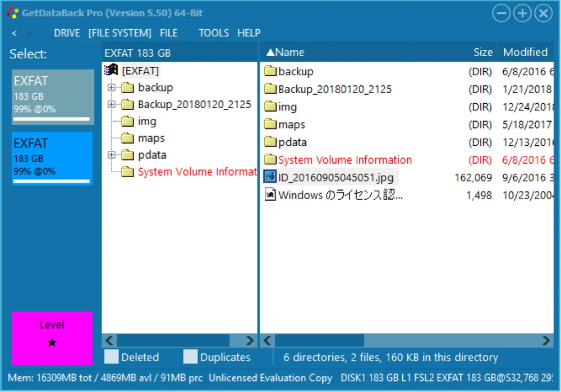Screen dimensions: 561x392
Task: Navigate forward with the > arrow
Action: (x=29, y=33)
